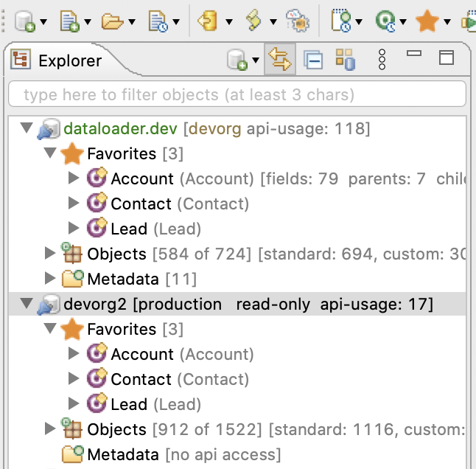Expand Contact under devorg2 Favorites
Screen dimensions: 476x469
click(x=74, y=378)
